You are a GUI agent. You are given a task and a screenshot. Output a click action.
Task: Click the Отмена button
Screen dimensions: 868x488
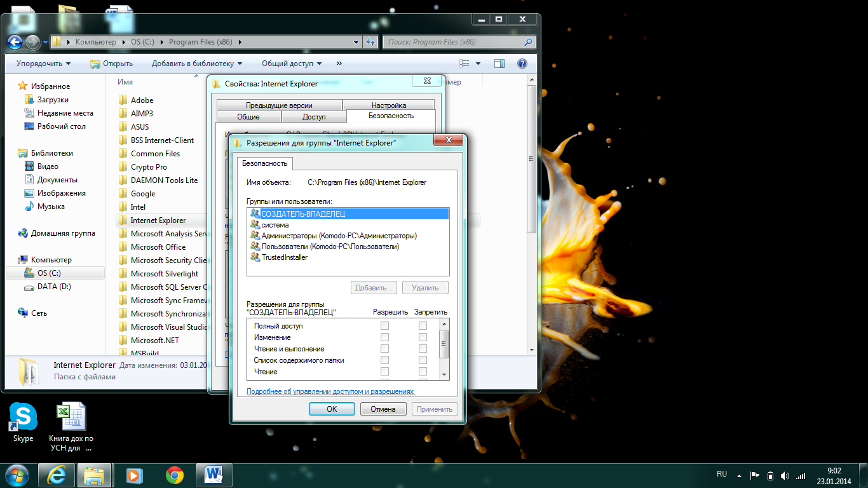[383, 409]
